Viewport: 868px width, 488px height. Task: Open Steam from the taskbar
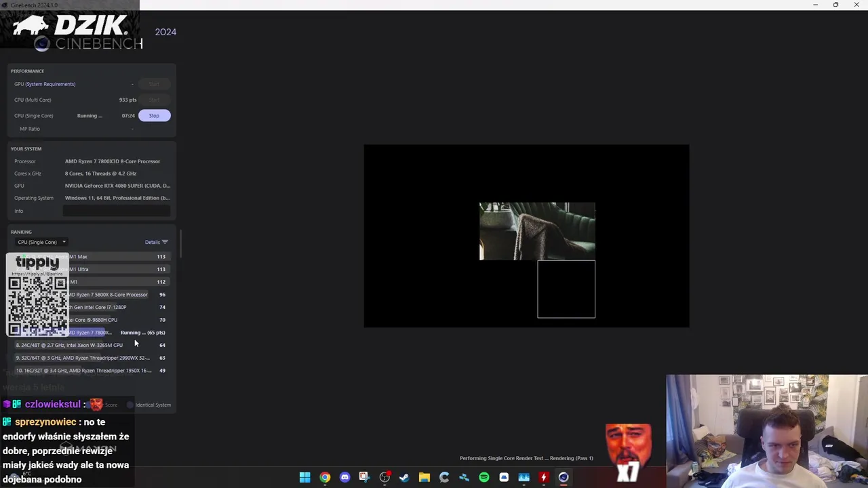pos(404,477)
